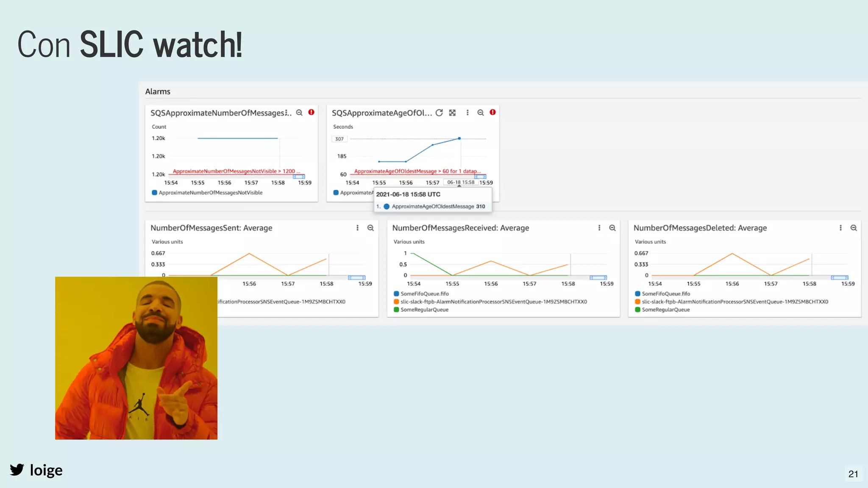The image size is (868, 488).
Task: Click the refresh icon on SQSApproximateAgeOfOl widget
Action: [439, 113]
